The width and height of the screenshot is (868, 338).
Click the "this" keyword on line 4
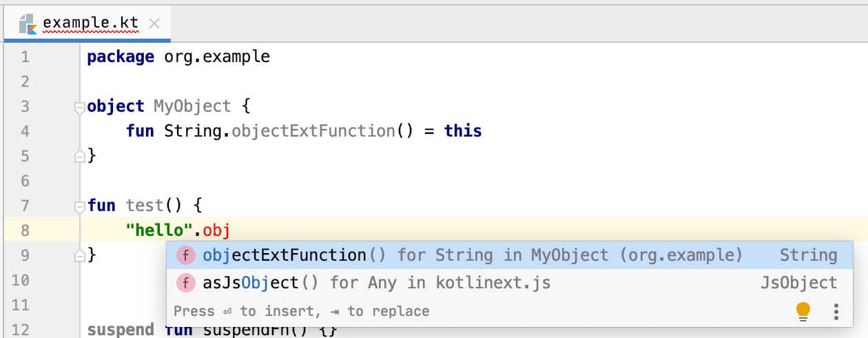(x=462, y=131)
